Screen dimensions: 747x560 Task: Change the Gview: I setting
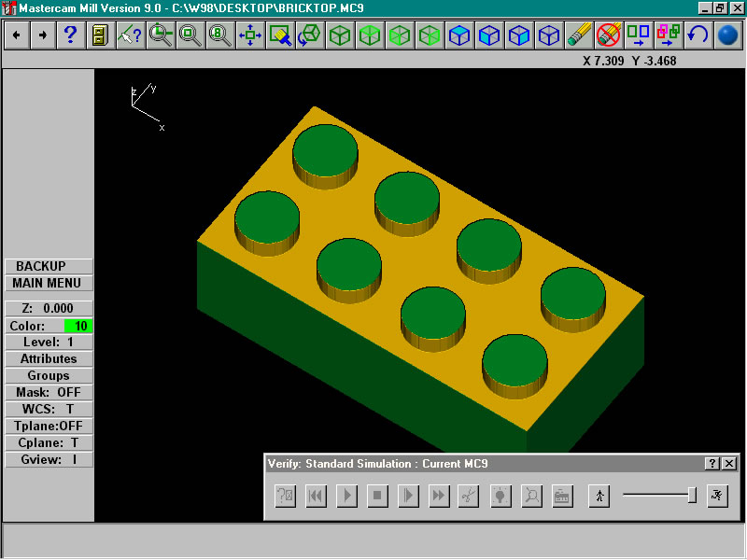[x=49, y=459]
